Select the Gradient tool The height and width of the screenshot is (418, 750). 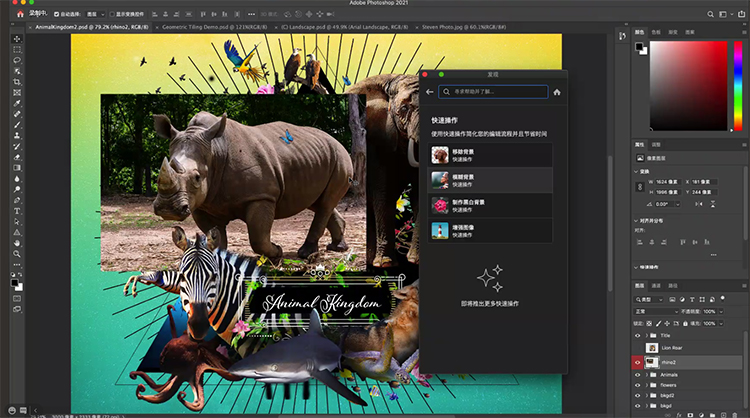point(17,168)
